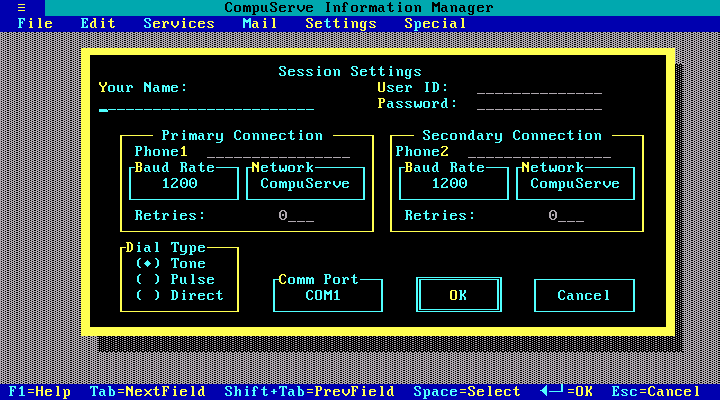720x400 pixels.
Task: Change Primary Connection Network CompuServe
Action: pyautogui.click(x=305, y=183)
